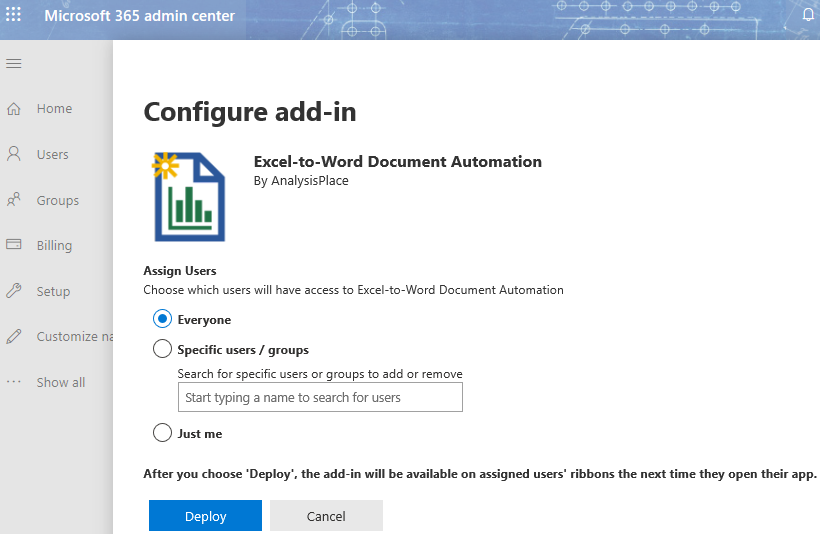Click the Setup wrench icon
820x534 pixels.
[x=14, y=290]
